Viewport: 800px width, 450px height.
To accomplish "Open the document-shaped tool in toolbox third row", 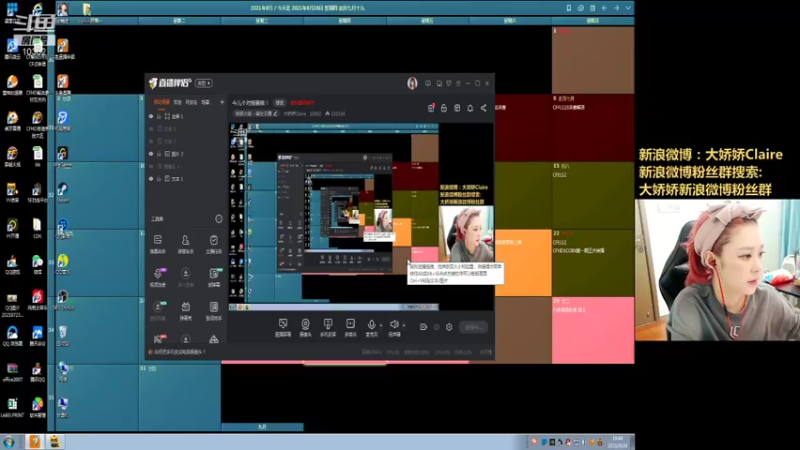I will click(213, 310).
